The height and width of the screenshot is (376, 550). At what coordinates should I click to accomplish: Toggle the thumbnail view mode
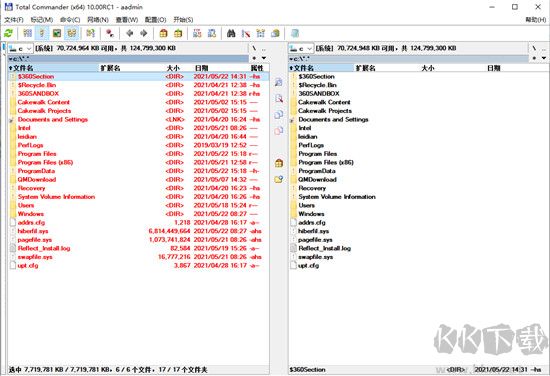pyautogui.click(x=57, y=33)
